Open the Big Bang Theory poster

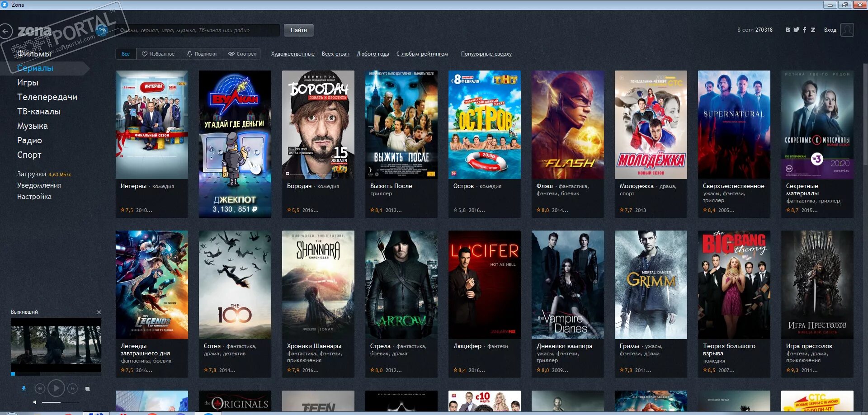[734, 285]
